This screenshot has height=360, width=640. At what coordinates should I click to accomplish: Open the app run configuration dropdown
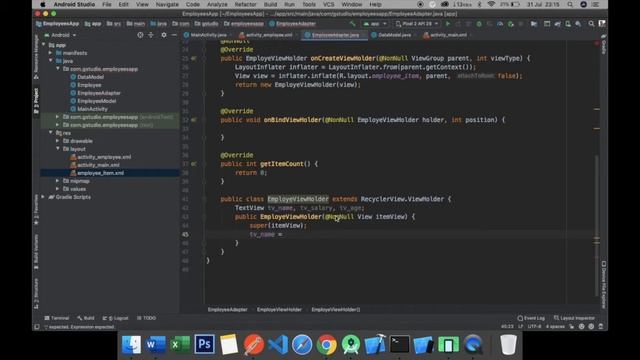click(x=375, y=24)
